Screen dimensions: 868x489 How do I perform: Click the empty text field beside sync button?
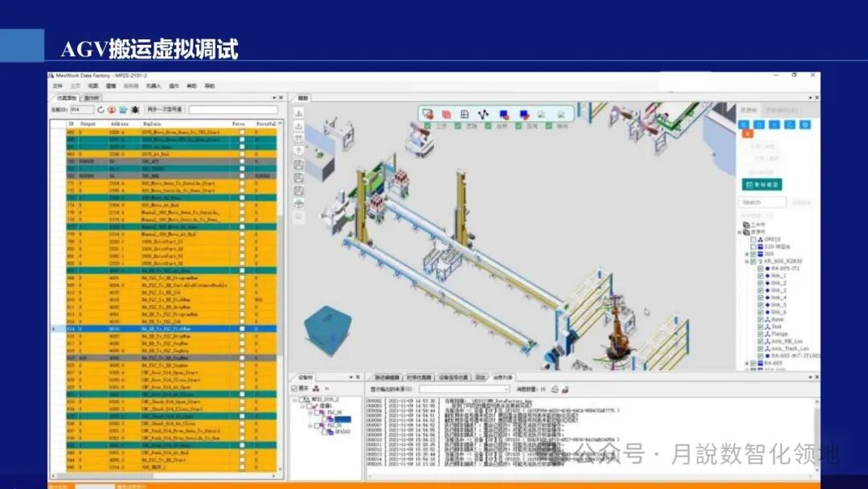pyautogui.click(x=233, y=109)
